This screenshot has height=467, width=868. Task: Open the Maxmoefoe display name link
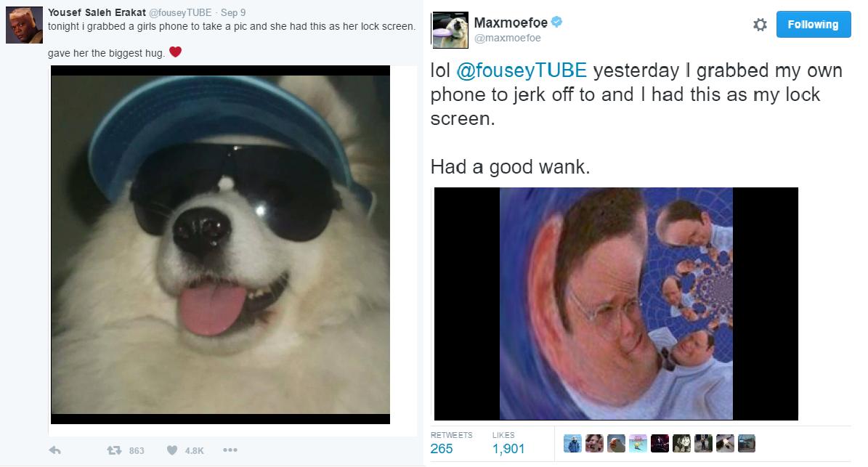tap(511, 23)
